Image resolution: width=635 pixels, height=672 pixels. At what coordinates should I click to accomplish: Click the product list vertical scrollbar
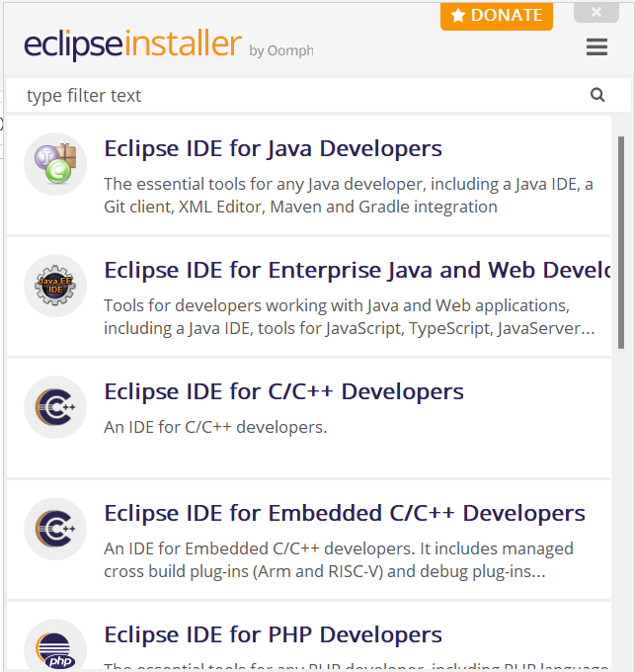tap(621, 242)
